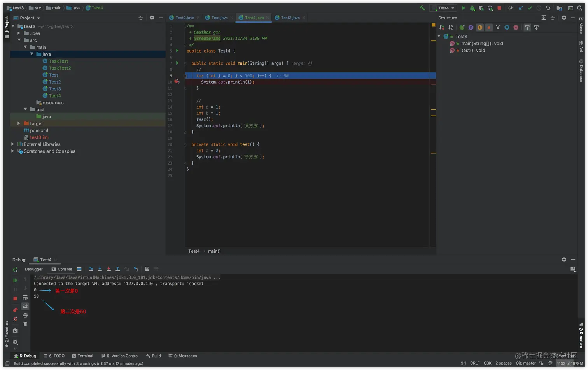The image size is (588, 370).
Task: Run Test4 with Coverage shield icon
Action: pos(481,8)
